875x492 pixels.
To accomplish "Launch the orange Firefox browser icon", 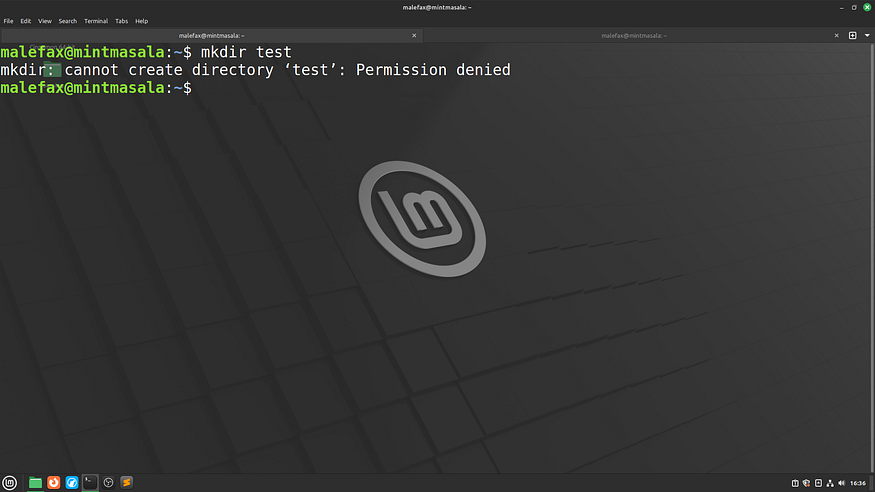I will (54, 483).
